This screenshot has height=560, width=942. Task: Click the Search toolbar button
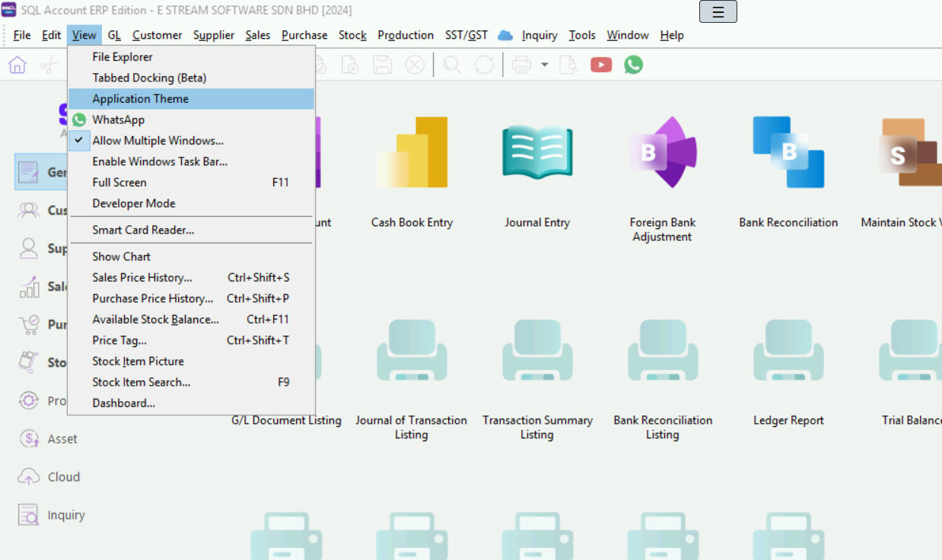pyautogui.click(x=450, y=65)
